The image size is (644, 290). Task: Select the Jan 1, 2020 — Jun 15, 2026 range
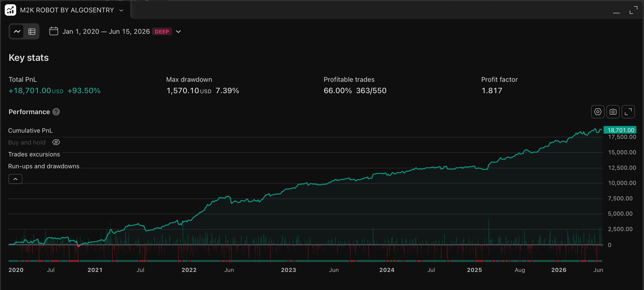pyautogui.click(x=106, y=31)
